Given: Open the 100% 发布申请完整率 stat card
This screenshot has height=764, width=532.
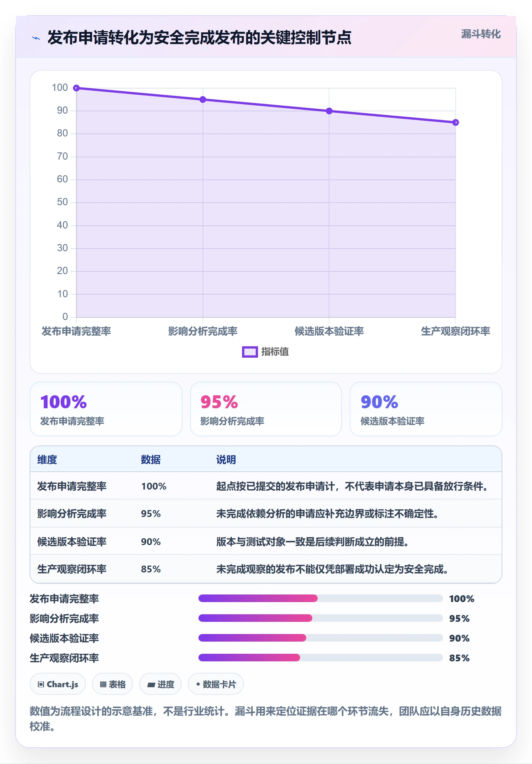Looking at the screenshot, I should [x=106, y=409].
